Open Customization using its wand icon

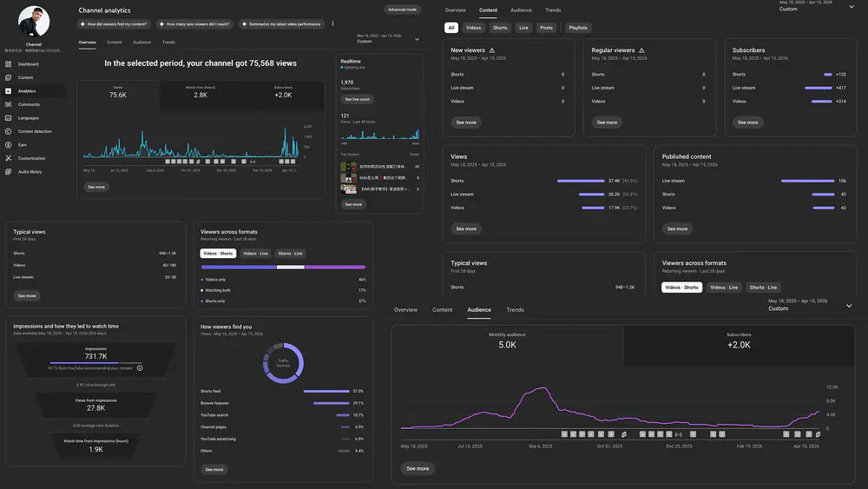click(x=9, y=158)
